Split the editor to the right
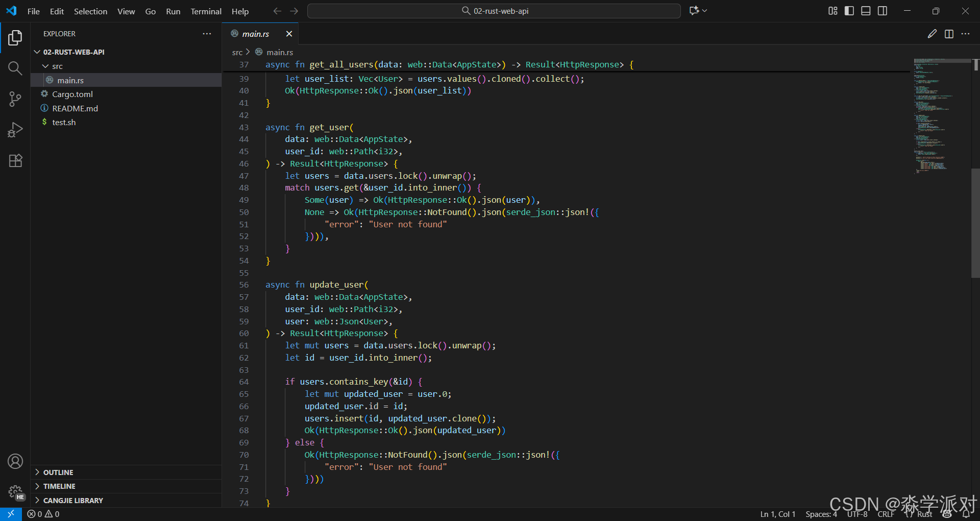980x521 pixels. point(949,34)
